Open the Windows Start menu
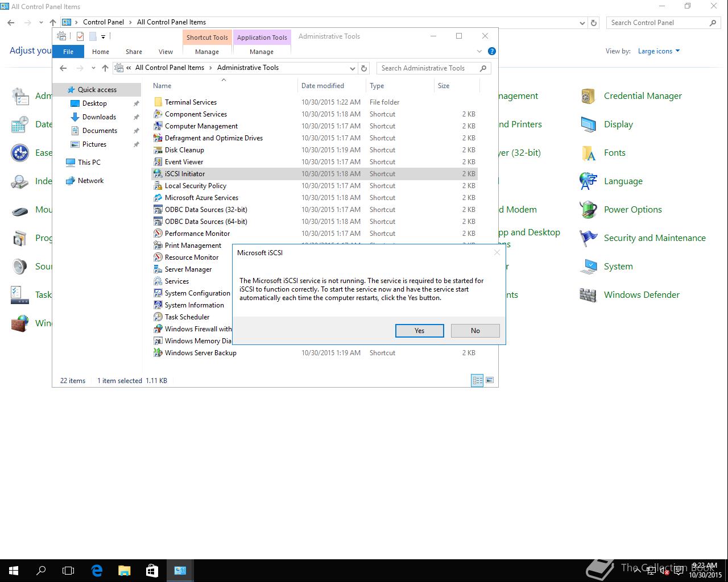 14,571
